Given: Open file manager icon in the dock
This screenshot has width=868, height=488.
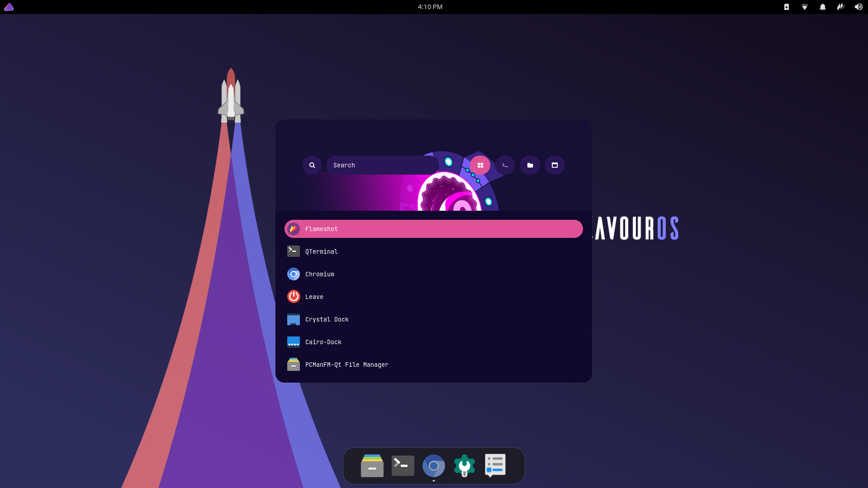Looking at the screenshot, I should pyautogui.click(x=372, y=465).
